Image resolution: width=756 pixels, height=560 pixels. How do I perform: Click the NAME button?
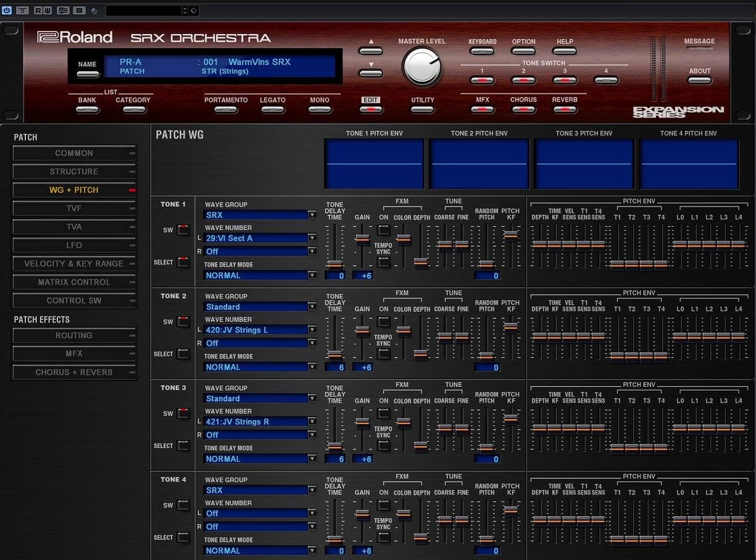pyautogui.click(x=88, y=74)
